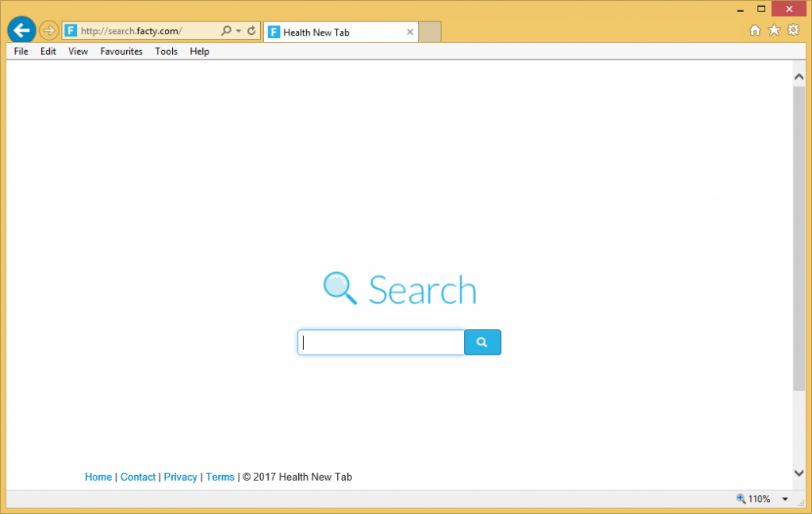Close the Health New Tab tab
Viewport: 812px width, 514px height.
[410, 32]
